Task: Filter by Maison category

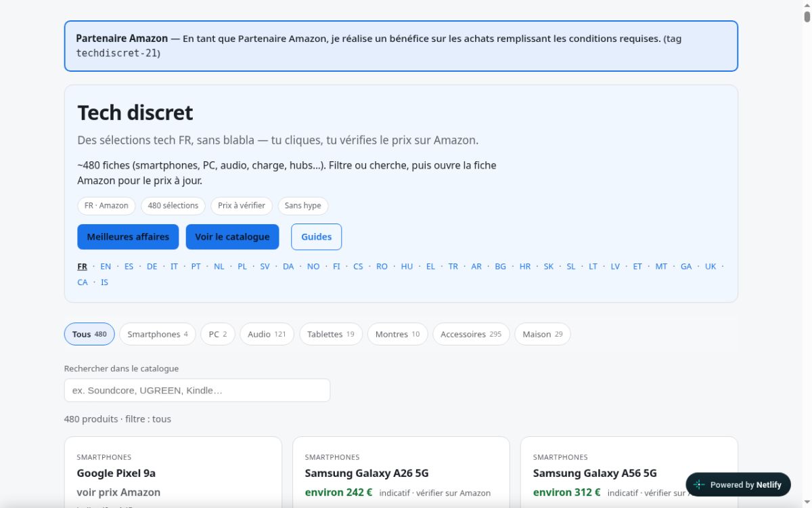Action: (x=542, y=334)
